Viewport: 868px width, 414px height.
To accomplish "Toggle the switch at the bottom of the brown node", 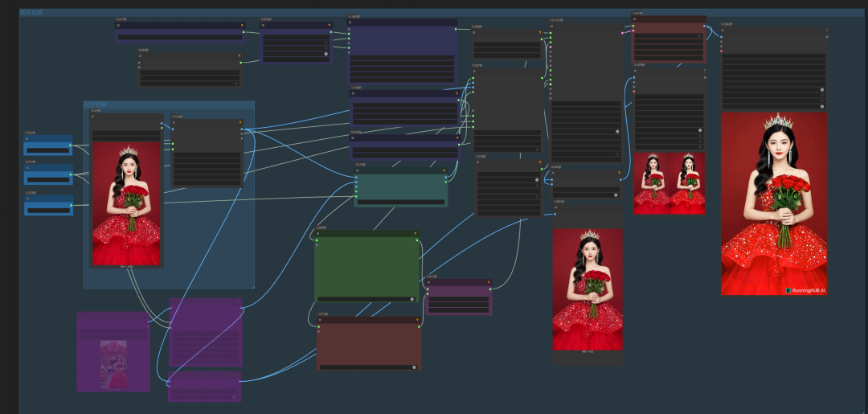I will click(414, 367).
